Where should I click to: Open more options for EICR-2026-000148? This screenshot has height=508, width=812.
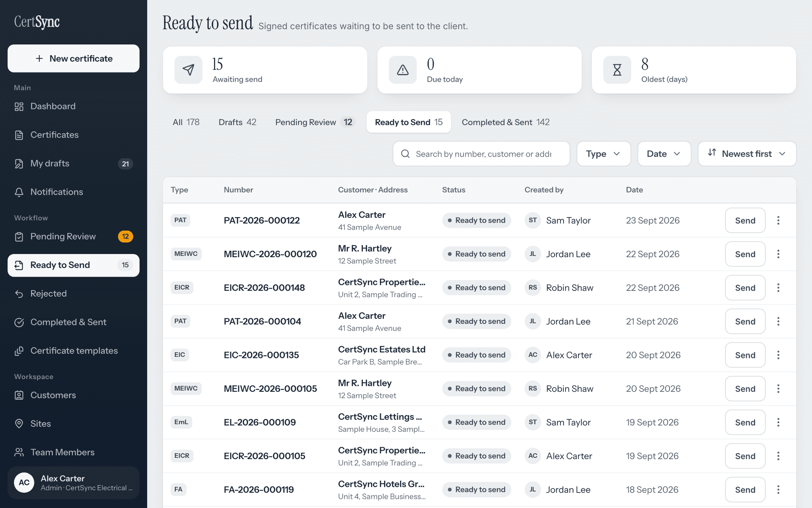point(778,288)
